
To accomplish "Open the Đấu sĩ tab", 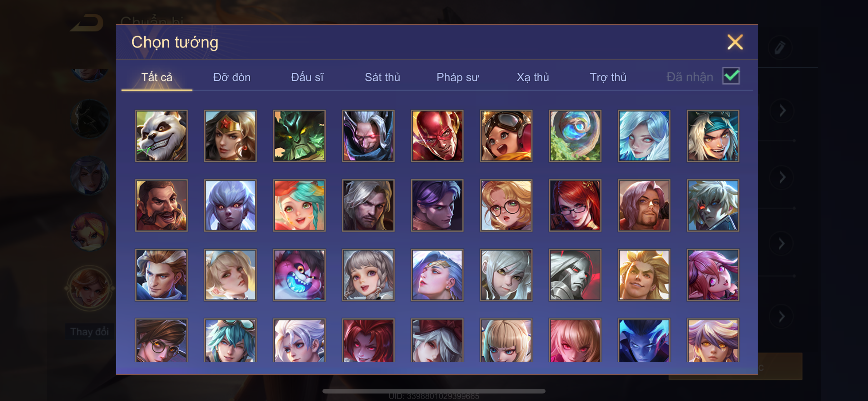I will coord(307,77).
